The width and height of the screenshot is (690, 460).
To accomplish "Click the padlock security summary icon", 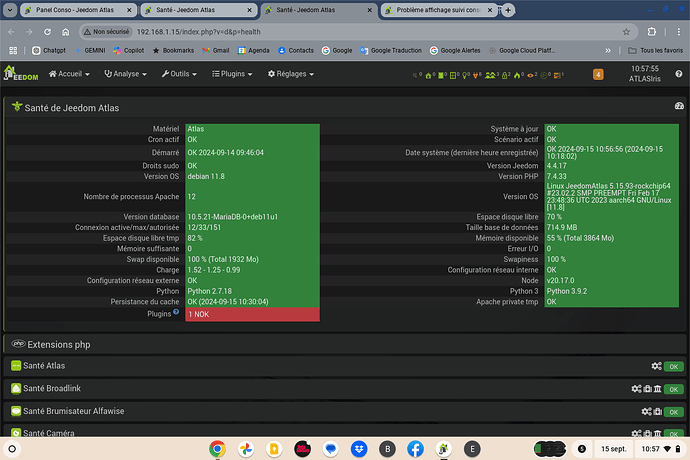I will tap(505, 76).
